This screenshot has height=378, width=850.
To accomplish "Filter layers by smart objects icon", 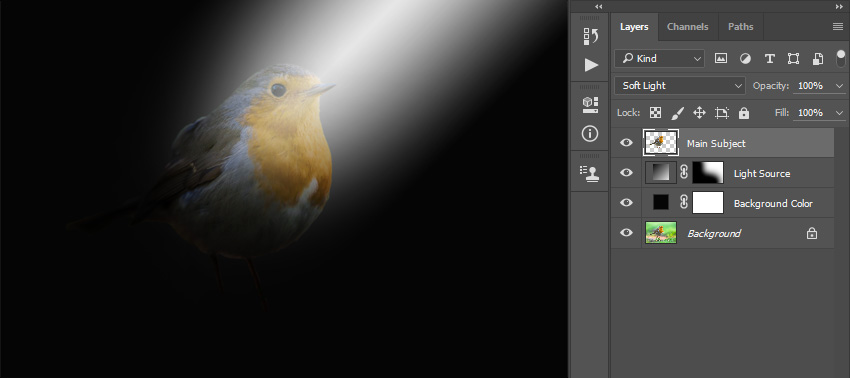I will (x=817, y=59).
